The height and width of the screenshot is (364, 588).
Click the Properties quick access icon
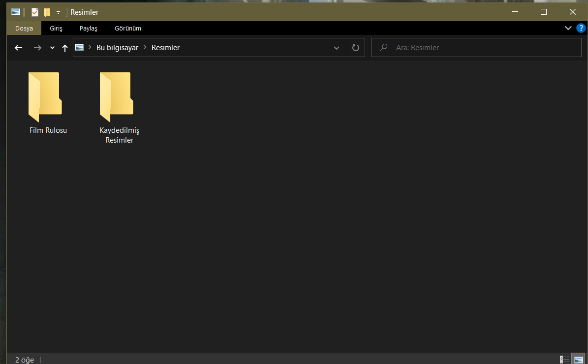pyautogui.click(x=34, y=12)
